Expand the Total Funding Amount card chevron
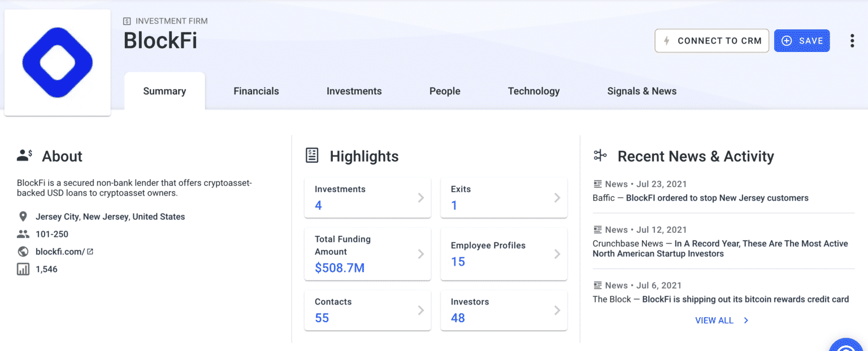868x351 pixels. click(420, 254)
